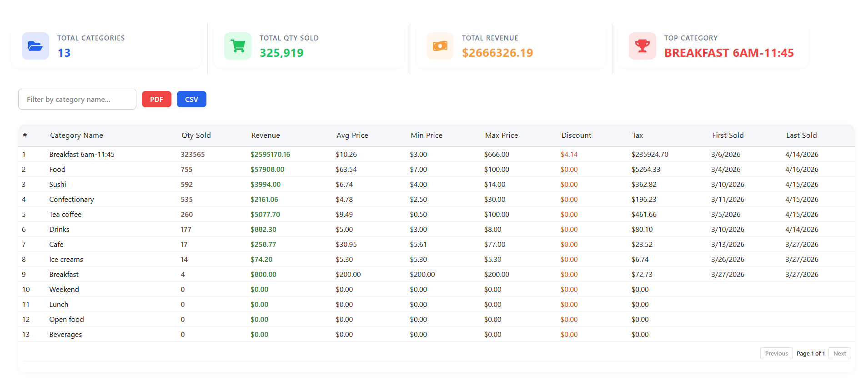
Task: Click the $5264.33 tax value
Action: coord(646,169)
